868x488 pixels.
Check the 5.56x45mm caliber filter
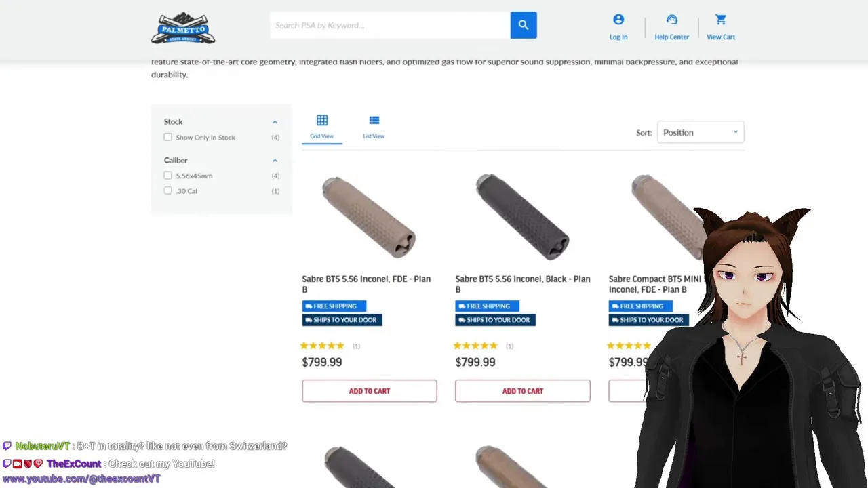point(167,176)
